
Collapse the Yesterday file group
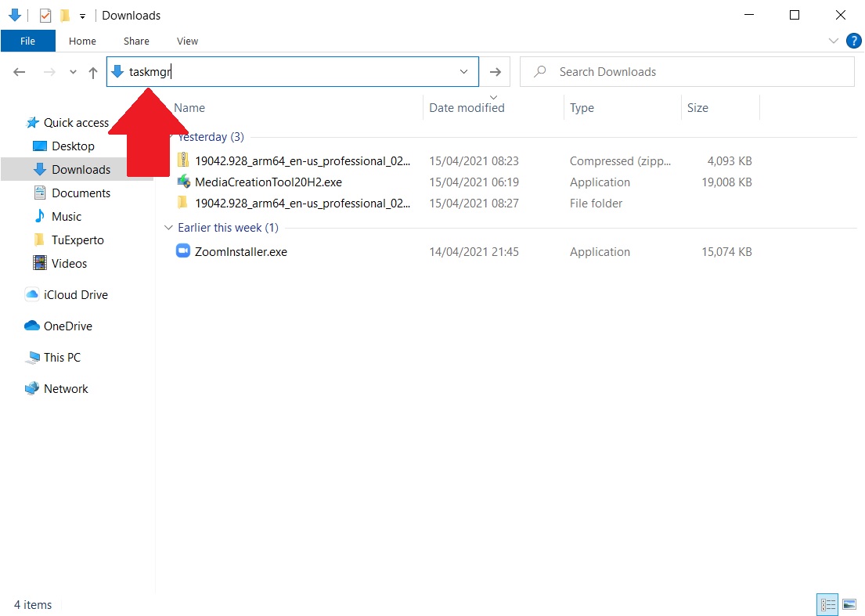tap(168, 137)
